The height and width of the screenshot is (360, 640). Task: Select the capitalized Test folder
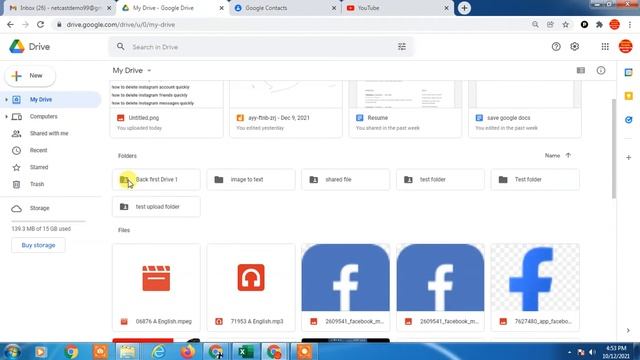coord(535,180)
